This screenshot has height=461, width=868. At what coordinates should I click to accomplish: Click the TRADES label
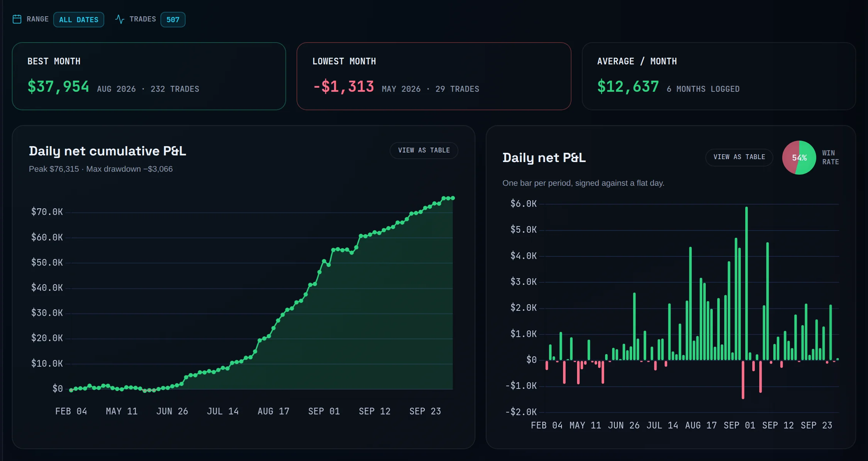[142, 19]
